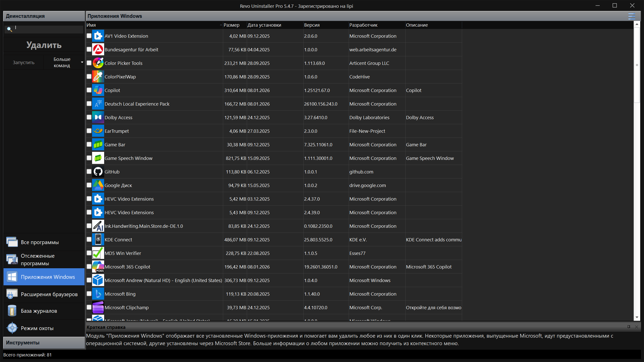Check the Copilot app checkbox
Viewport: 644px width, 362px height.
click(89, 90)
